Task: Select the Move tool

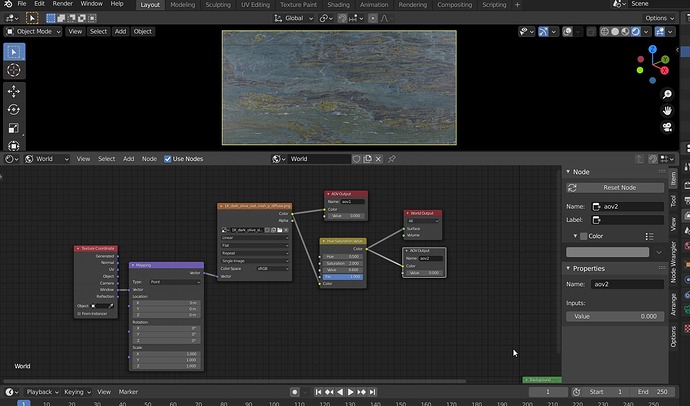Action: pos(14,91)
